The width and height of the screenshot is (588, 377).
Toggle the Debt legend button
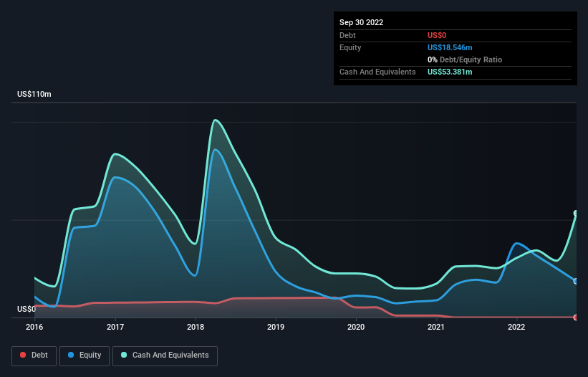coord(34,355)
